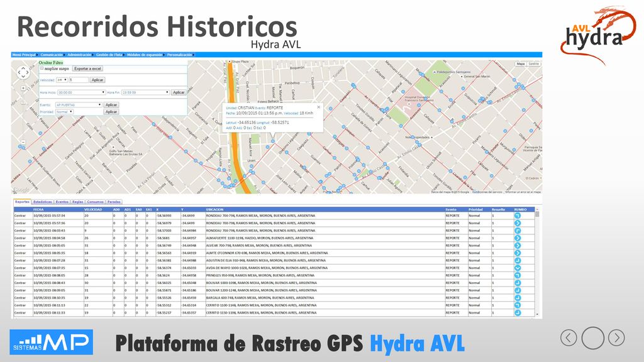Apply the Hora inicio/Hora Fin filter
Image resolution: width=644 pixels, height=362 pixels.
(179, 92)
